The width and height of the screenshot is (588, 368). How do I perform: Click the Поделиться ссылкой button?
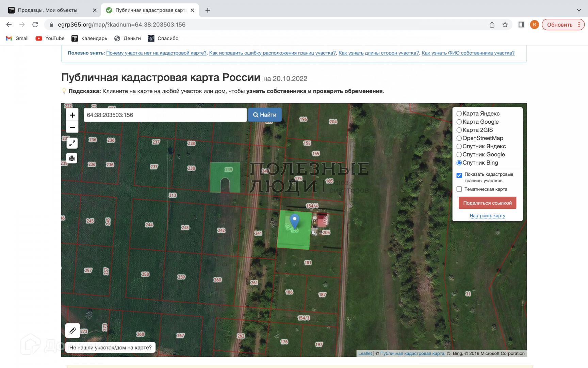tap(487, 203)
